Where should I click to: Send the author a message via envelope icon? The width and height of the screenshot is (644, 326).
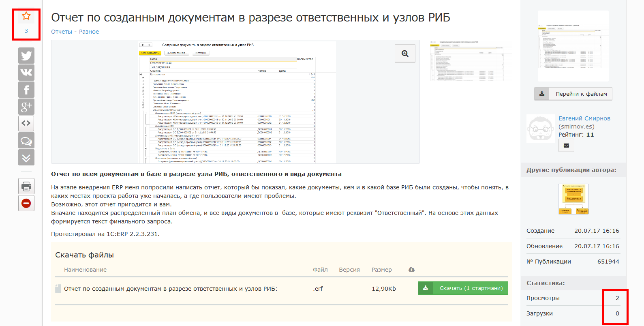tap(566, 145)
